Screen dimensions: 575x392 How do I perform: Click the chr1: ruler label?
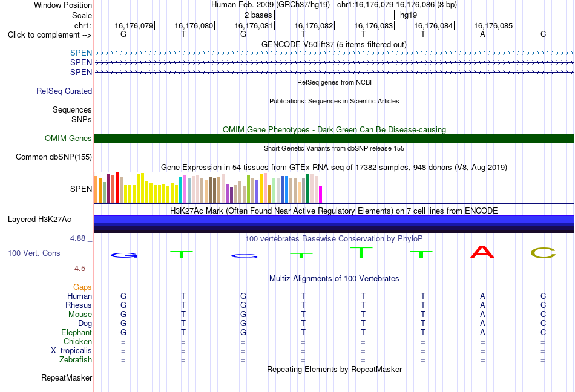point(84,25)
